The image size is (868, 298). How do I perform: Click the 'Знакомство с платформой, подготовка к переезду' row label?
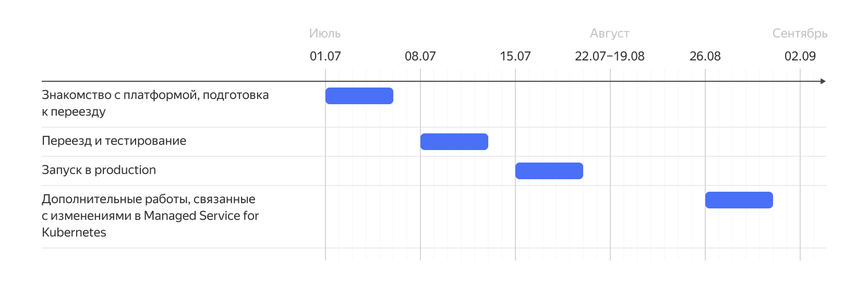point(155,103)
